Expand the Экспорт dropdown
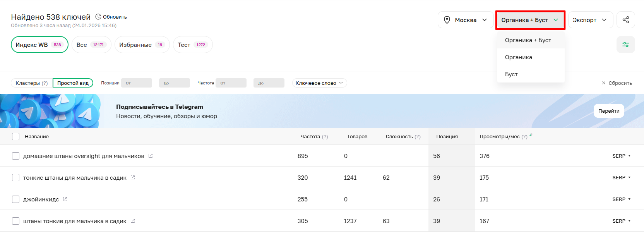This screenshot has width=644, height=232. (x=590, y=20)
